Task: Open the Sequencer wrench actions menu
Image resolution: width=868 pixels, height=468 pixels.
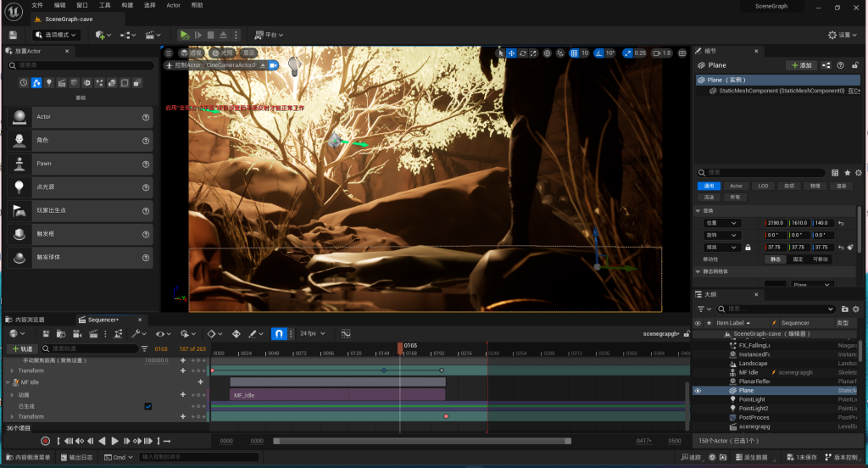Action: tap(138, 333)
